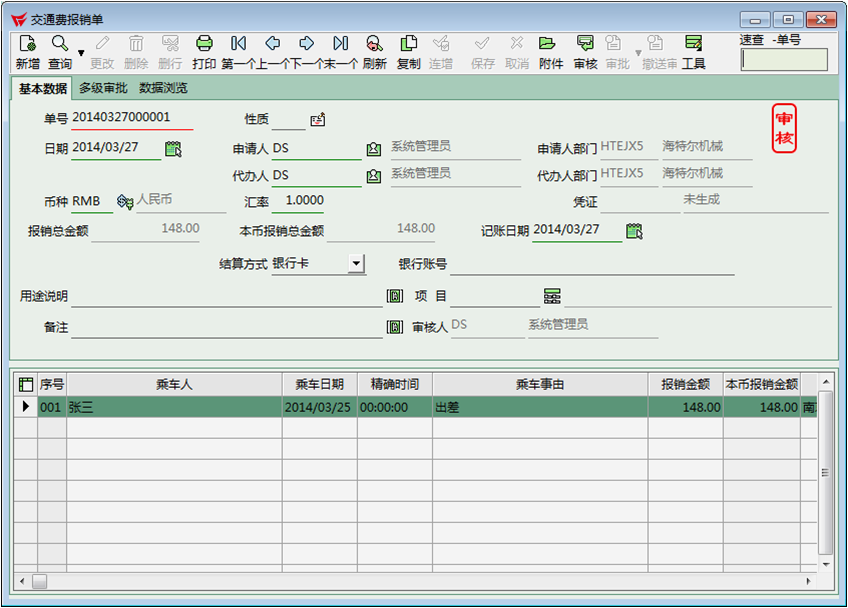Open the dropdown arrow next to 查询
This screenshot has height=608, width=848.
coord(81,52)
